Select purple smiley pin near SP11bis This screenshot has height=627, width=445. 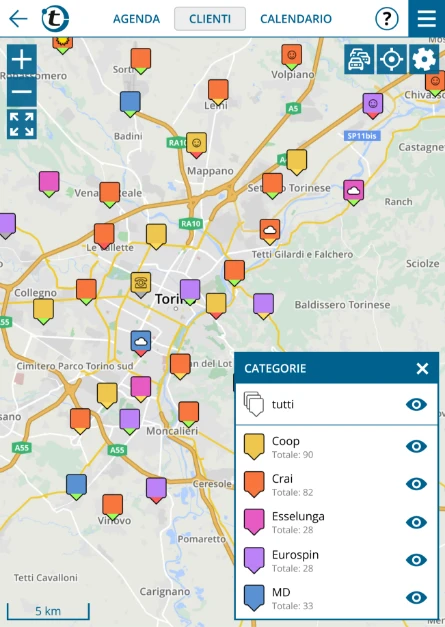pos(373,106)
